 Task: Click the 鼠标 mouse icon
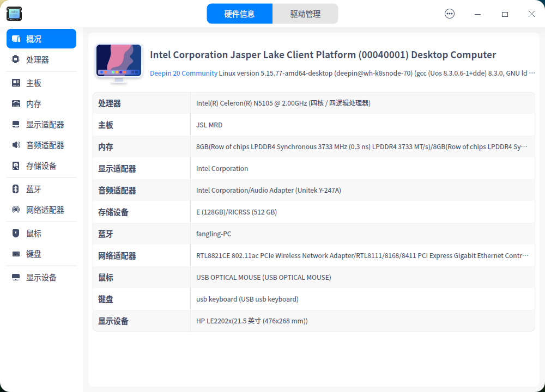tap(16, 233)
